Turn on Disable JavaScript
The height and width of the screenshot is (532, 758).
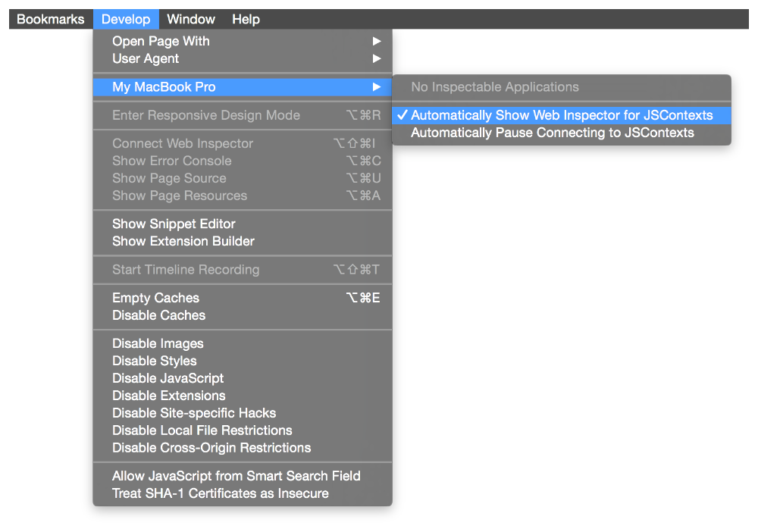[x=168, y=378]
